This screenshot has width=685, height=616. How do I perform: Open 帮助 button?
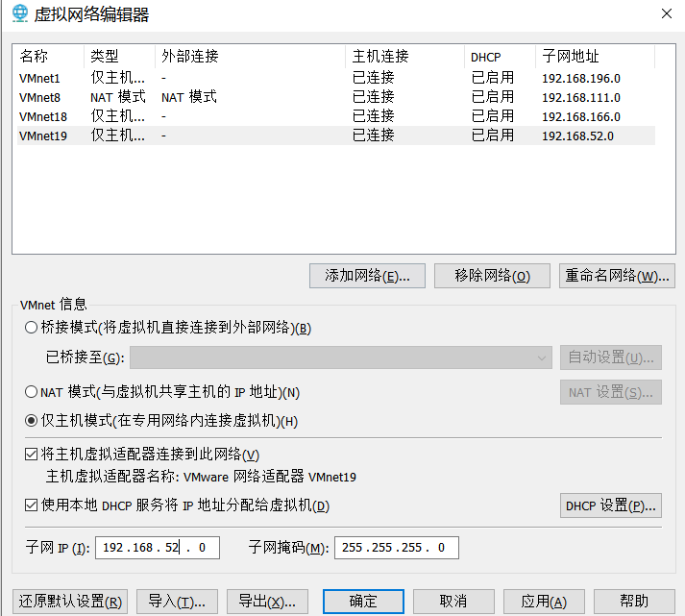point(634,602)
